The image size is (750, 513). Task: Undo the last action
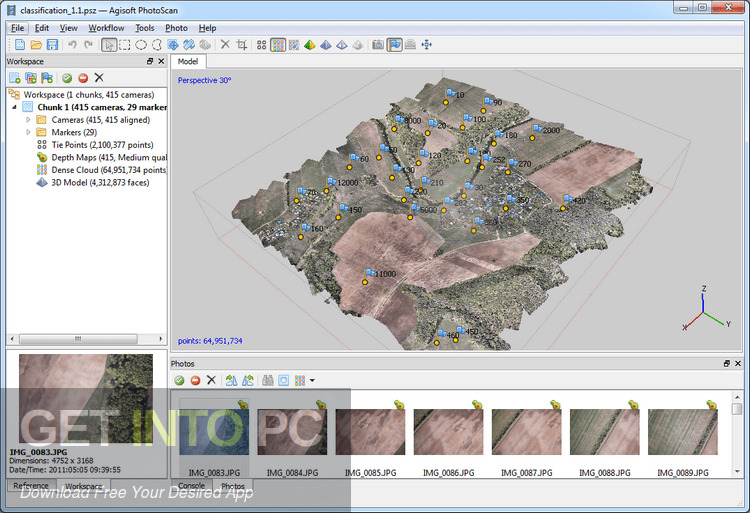[72, 45]
